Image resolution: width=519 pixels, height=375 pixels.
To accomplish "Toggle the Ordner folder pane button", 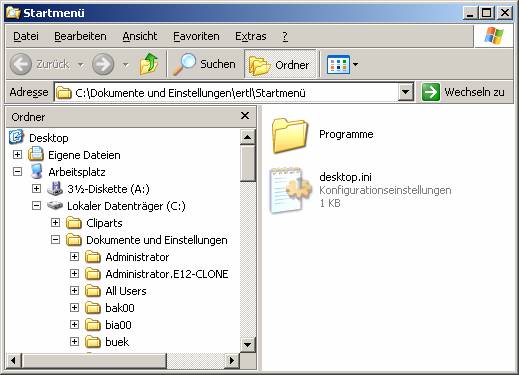I will [x=280, y=64].
